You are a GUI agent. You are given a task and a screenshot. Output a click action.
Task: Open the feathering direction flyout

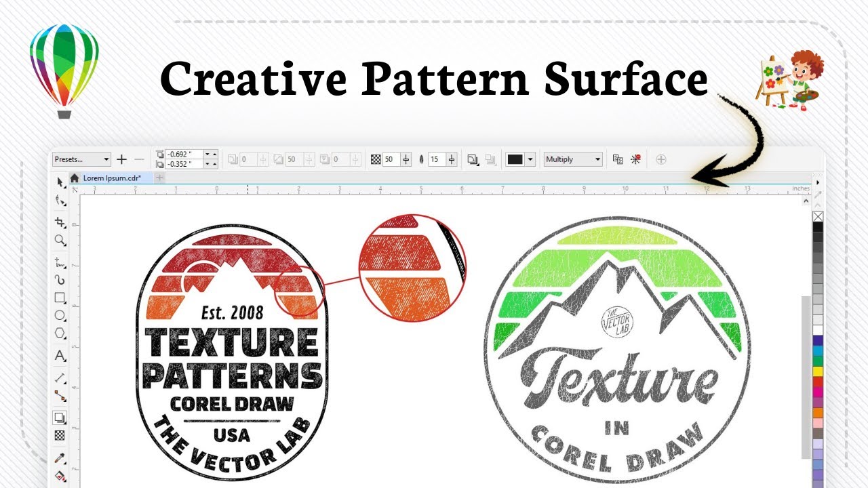(473, 159)
